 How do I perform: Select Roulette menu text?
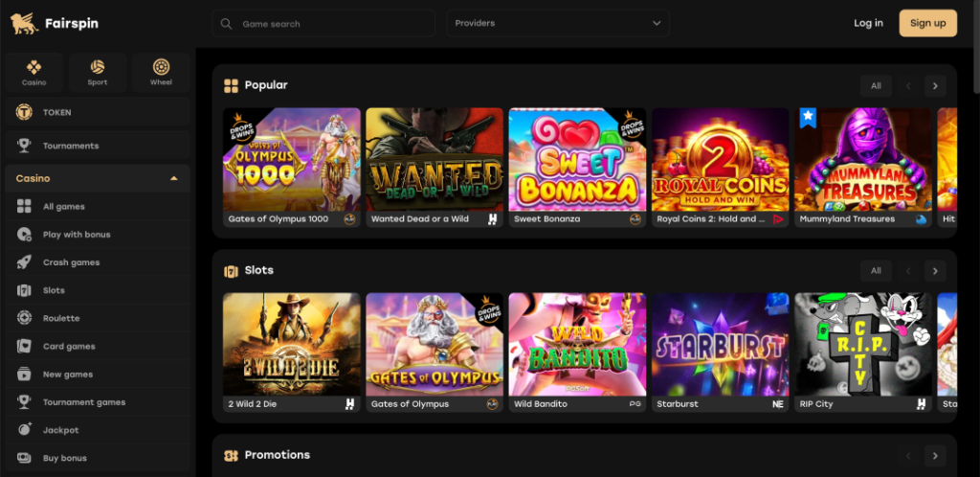point(61,318)
